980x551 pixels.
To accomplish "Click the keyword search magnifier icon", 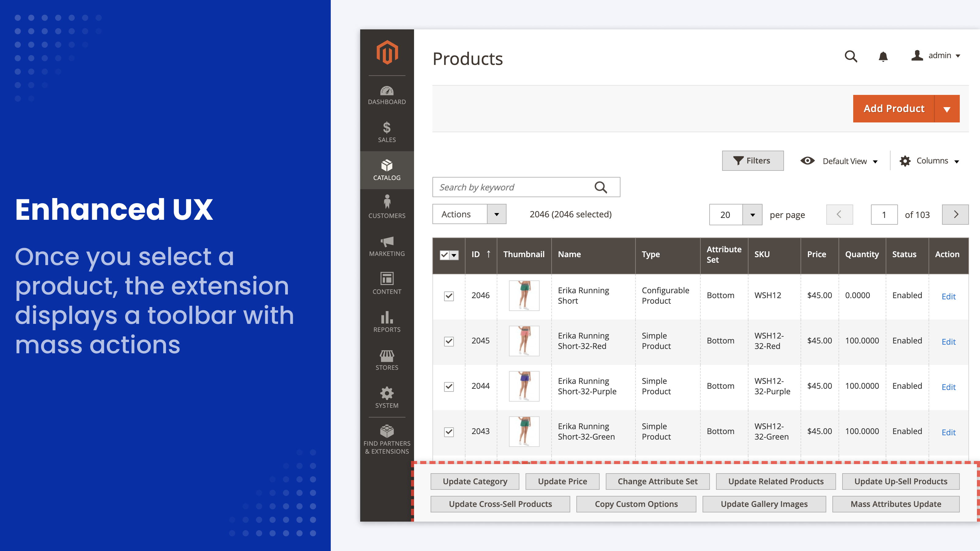I will coord(601,187).
